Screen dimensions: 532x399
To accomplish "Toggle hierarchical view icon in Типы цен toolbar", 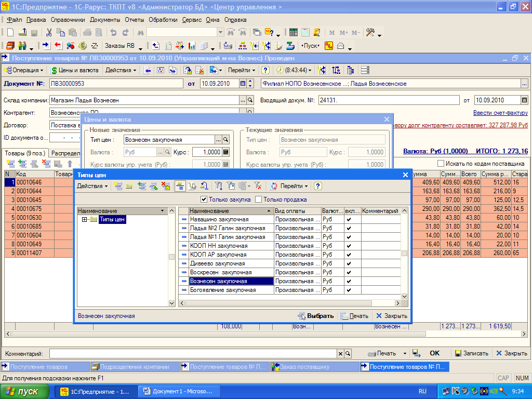I will click(x=180, y=186).
